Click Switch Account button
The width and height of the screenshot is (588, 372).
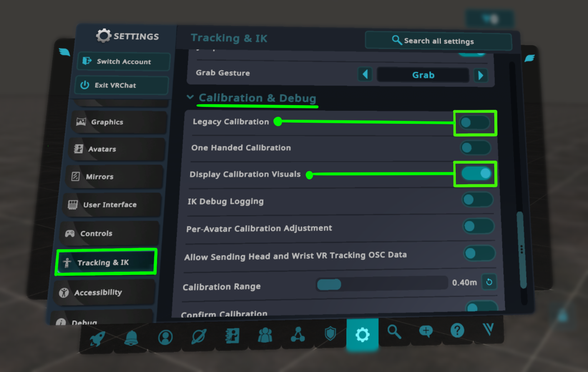pos(123,62)
